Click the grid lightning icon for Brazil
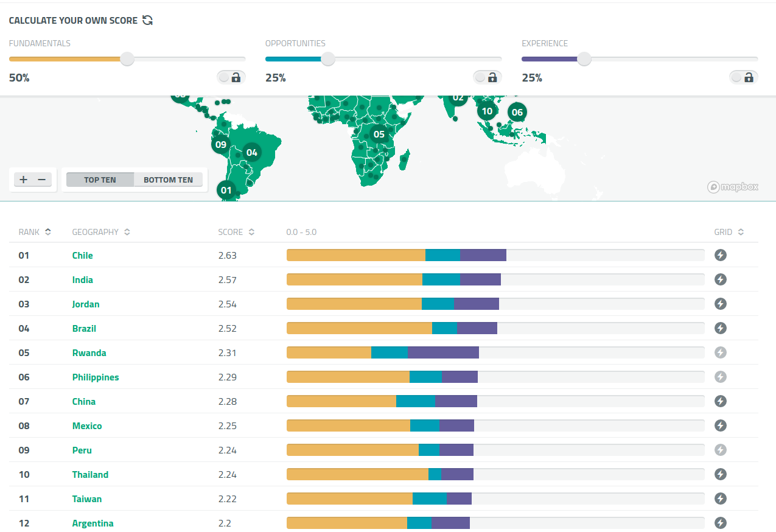The height and width of the screenshot is (532, 776). pyautogui.click(x=720, y=328)
